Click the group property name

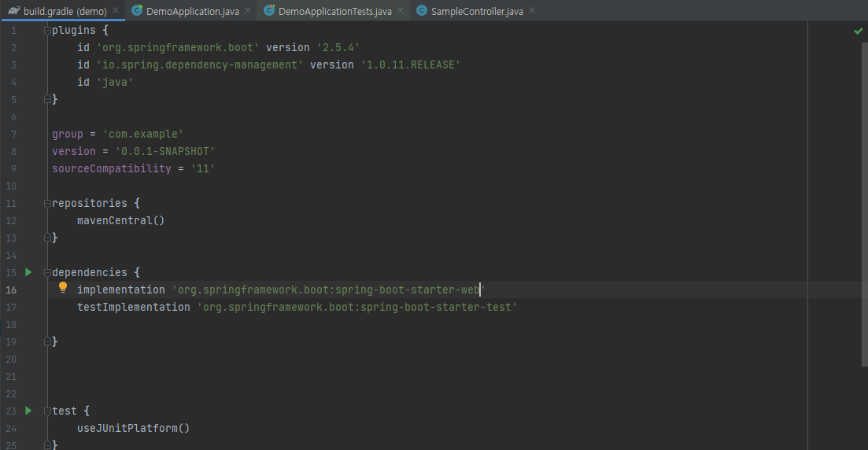[x=68, y=134]
